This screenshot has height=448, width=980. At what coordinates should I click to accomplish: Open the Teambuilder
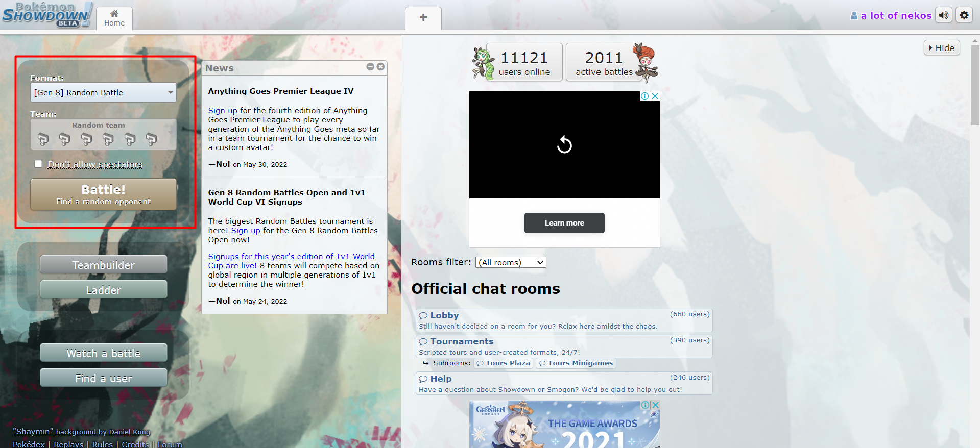pyautogui.click(x=103, y=265)
